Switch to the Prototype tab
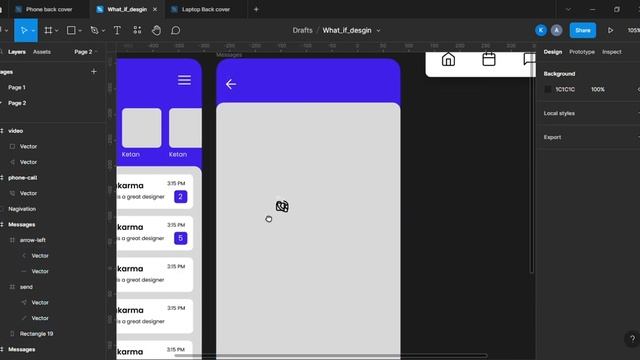The image size is (640, 360). point(582,52)
